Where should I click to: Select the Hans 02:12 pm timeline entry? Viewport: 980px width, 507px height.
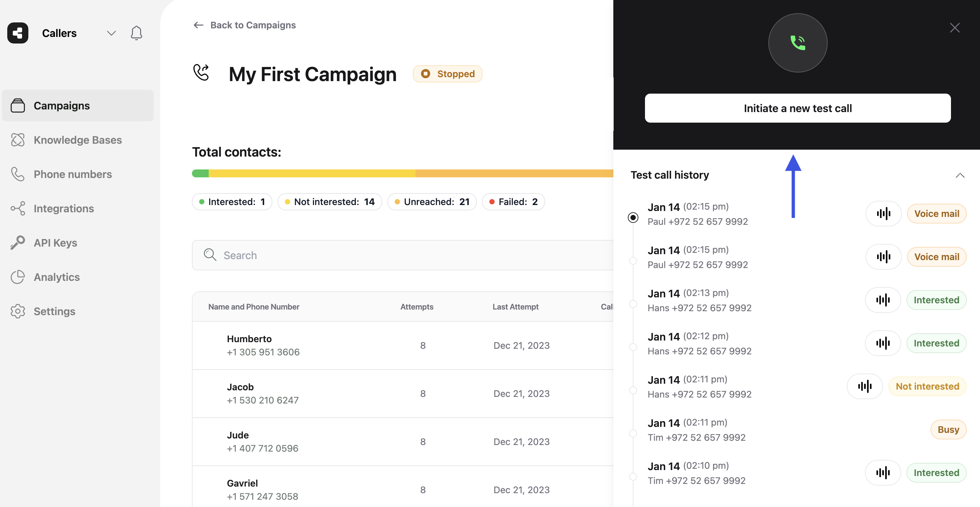(x=633, y=347)
